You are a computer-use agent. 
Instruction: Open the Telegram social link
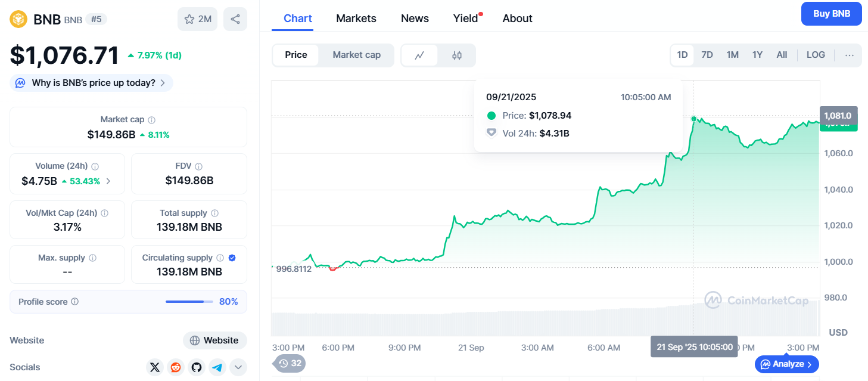217,367
